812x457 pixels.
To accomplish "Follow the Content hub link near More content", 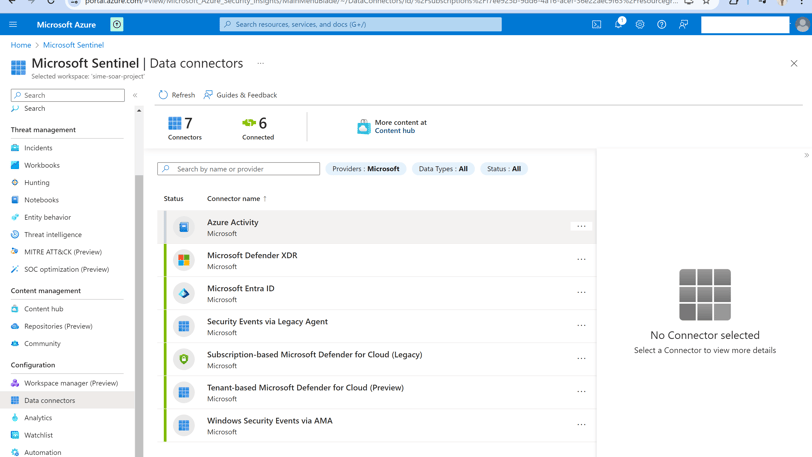I will coord(395,131).
